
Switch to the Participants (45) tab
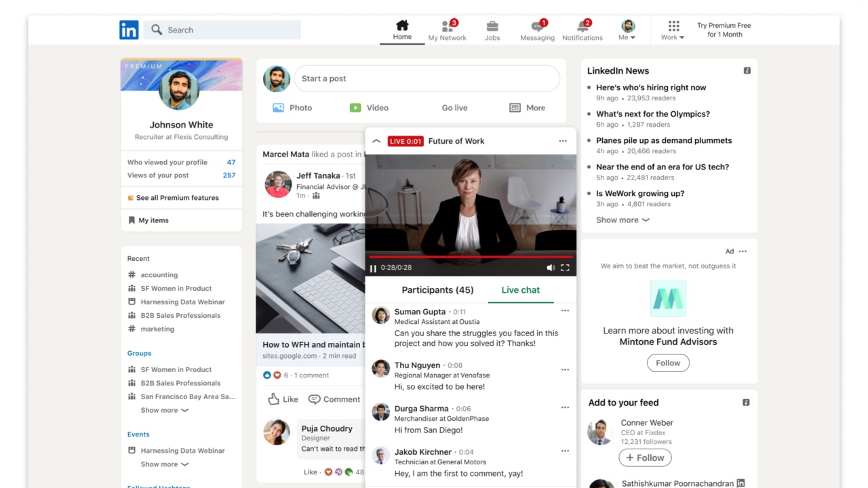437,290
